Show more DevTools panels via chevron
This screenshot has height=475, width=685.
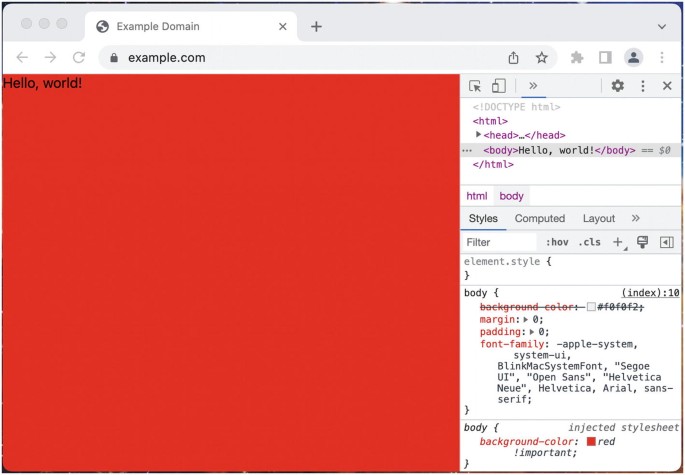click(x=533, y=87)
